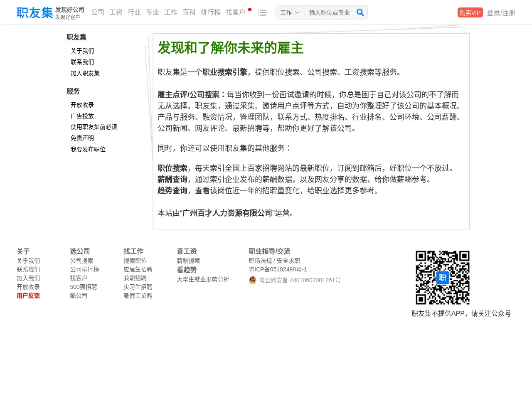Viewport: 532px width, 399px height.
Task: Open footer 酷公司 link
Action: point(79,296)
